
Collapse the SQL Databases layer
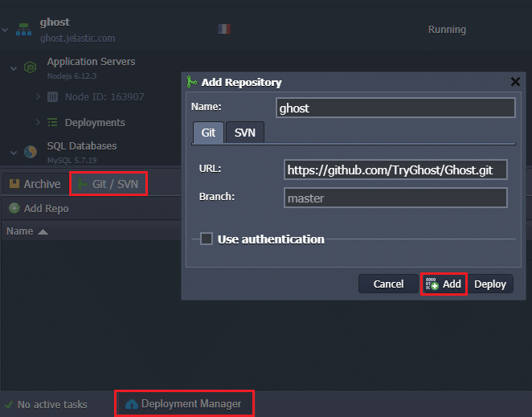coord(14,153)
